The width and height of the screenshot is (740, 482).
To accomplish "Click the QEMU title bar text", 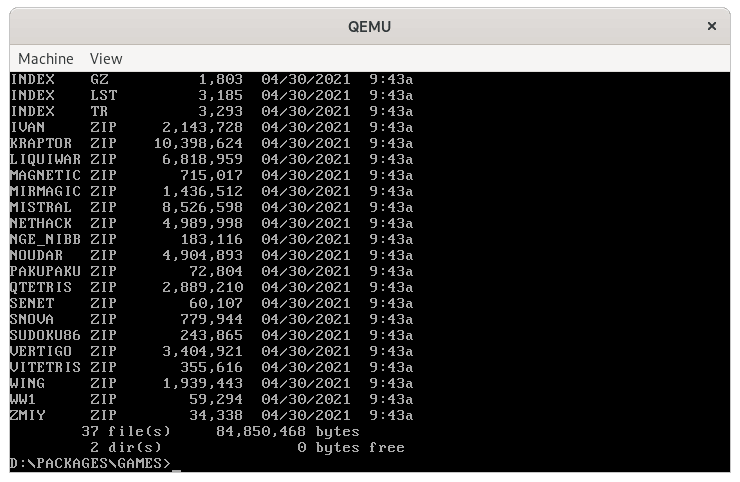I will [x=369, y=26].
